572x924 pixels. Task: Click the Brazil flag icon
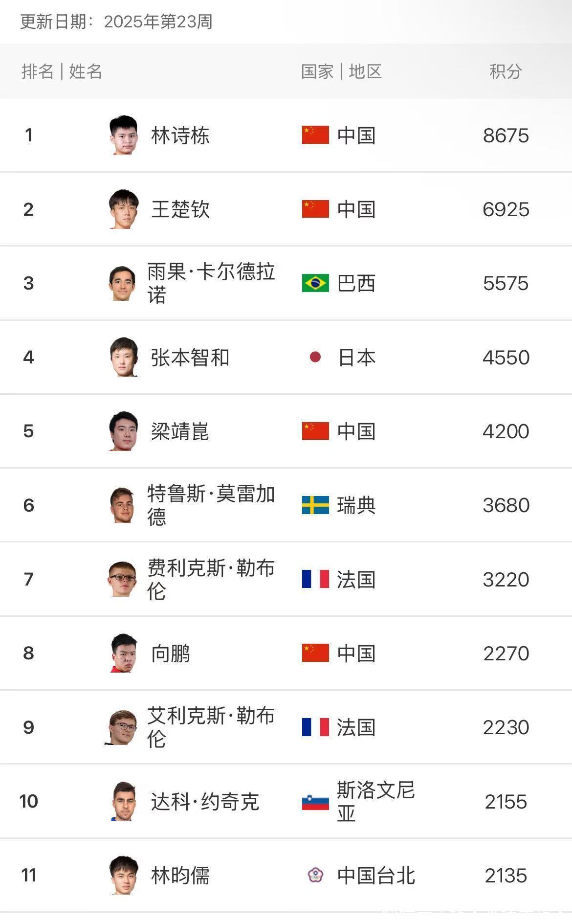(x=315, y=283)
